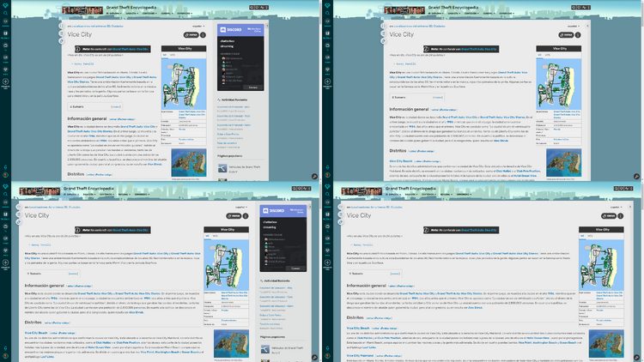644x362 pixels.
Task: Click heart-shaped wikis icon in top-left screenshot sidebar
Action: pos(5,69)
